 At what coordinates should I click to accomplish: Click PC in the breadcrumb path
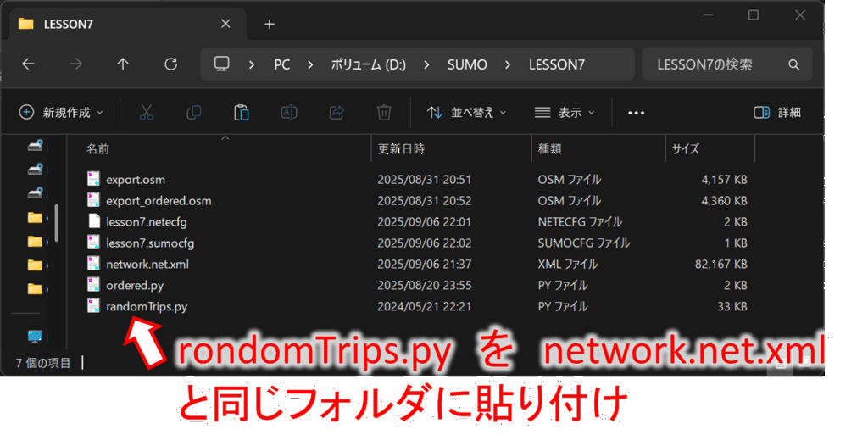pyautogui.click(x=281, y=64)
